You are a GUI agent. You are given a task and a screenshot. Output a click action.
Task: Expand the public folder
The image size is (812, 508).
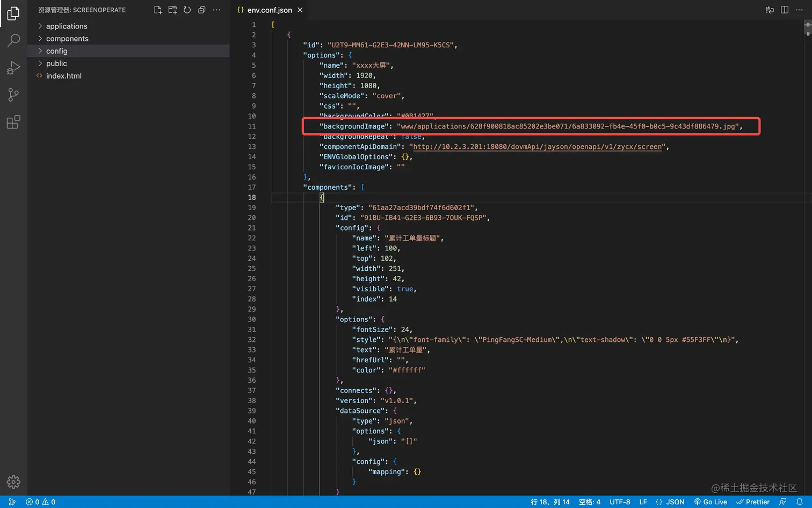click(x=128, y=63)
